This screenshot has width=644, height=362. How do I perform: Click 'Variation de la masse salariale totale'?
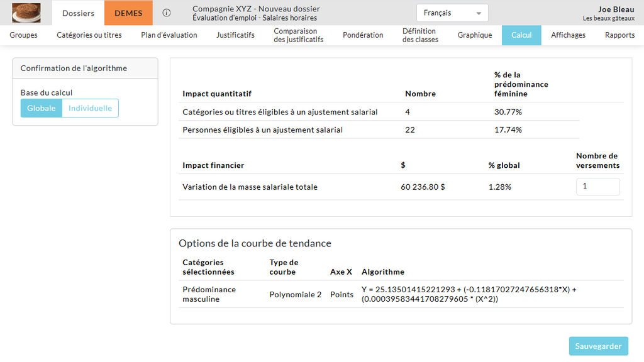(250, 187)
